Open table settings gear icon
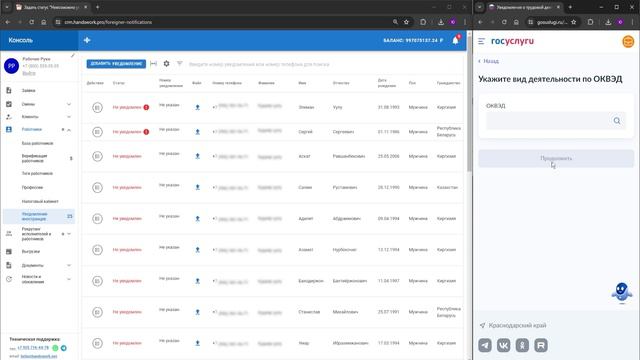This screenshot has width=640, height=360. (x=167, y=64)
